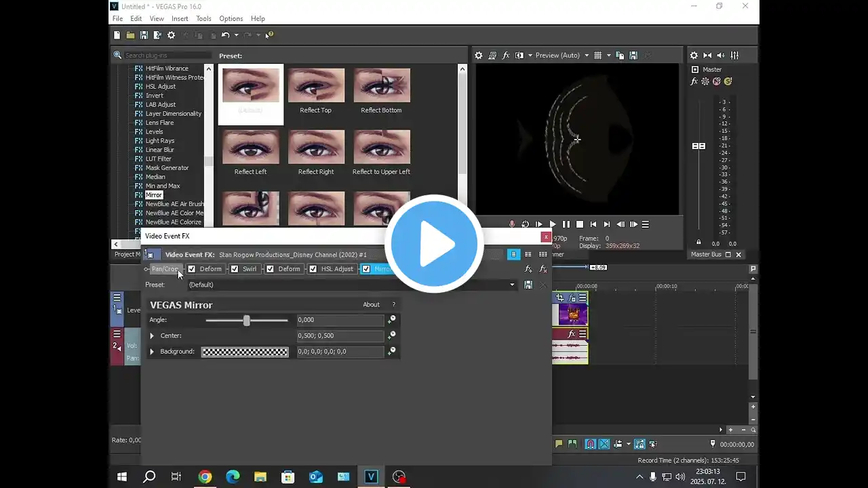Uncheck the HSL Adjust effect in the chain

click(x=313, y=269)
